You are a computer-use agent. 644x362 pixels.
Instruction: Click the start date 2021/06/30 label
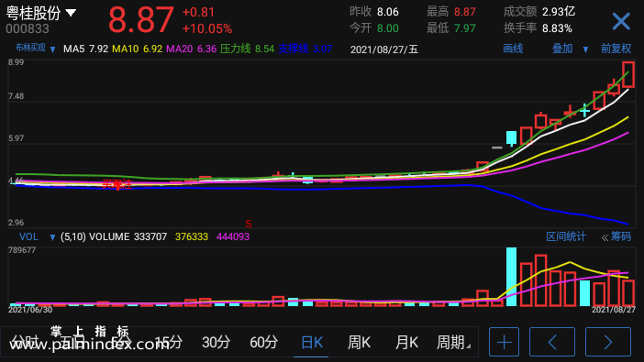pos(30,310)
